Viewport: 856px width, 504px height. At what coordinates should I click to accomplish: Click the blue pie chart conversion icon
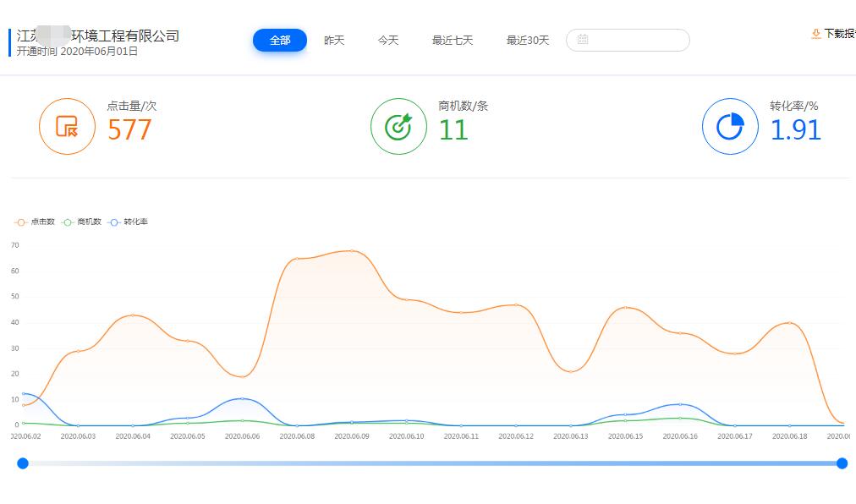pyautogui.click(x=730, y=127)
